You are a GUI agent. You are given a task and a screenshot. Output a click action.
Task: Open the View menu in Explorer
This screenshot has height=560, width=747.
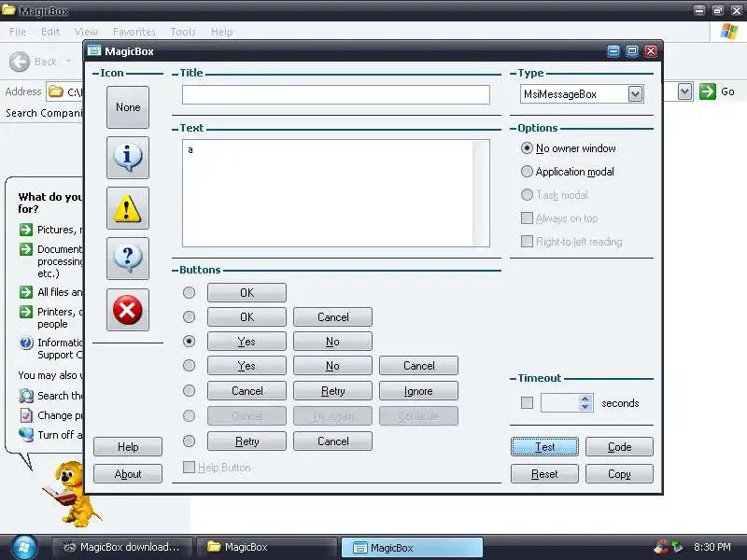pyautogui.click(x=86, y=32)
